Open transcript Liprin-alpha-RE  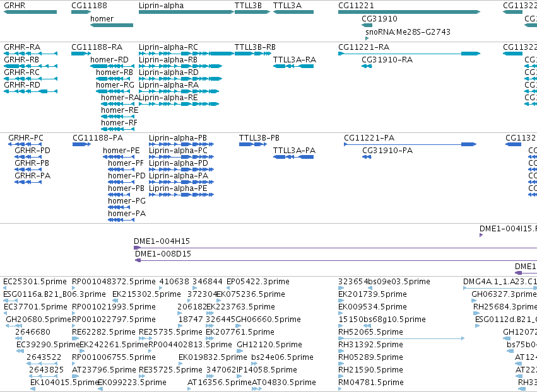(179, 104)
